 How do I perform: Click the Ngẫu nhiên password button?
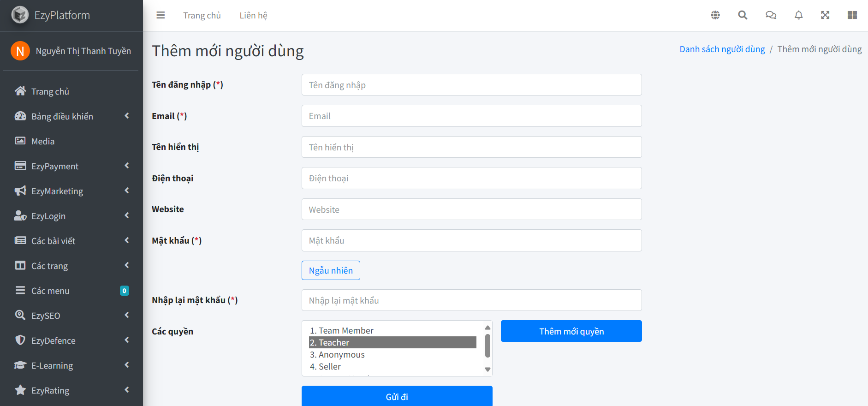[331, 270]
